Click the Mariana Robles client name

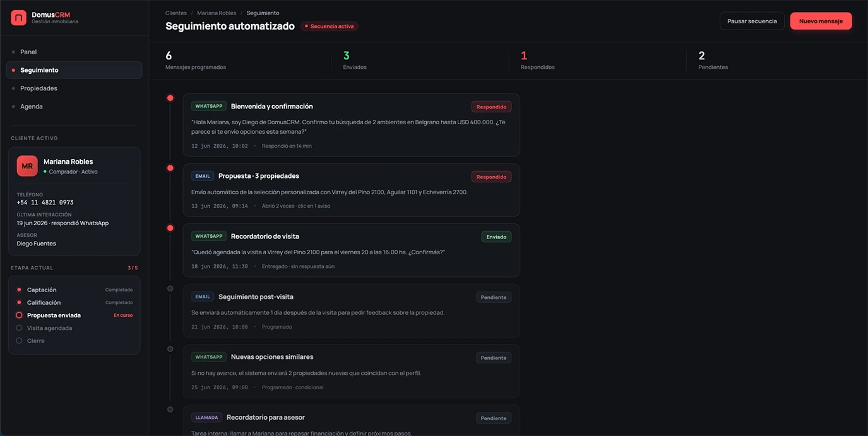coord(68,162)
